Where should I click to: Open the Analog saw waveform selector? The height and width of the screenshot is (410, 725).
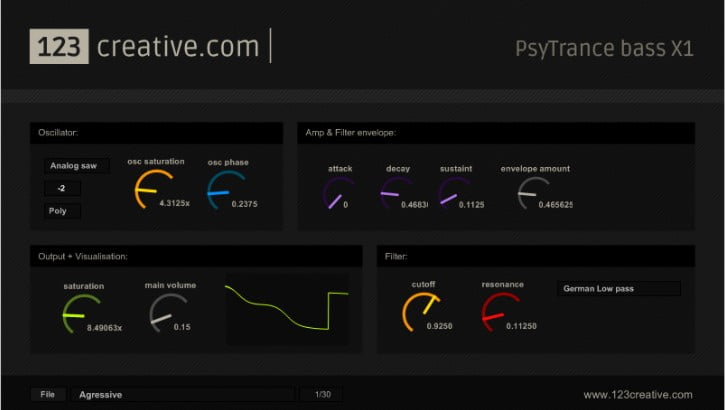coord(77,166)
